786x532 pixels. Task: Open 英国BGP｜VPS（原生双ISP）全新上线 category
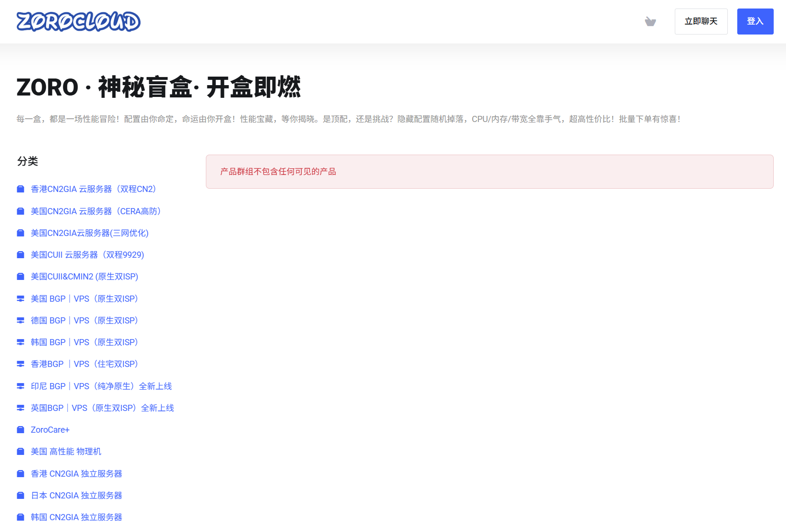tap(102, 408)
